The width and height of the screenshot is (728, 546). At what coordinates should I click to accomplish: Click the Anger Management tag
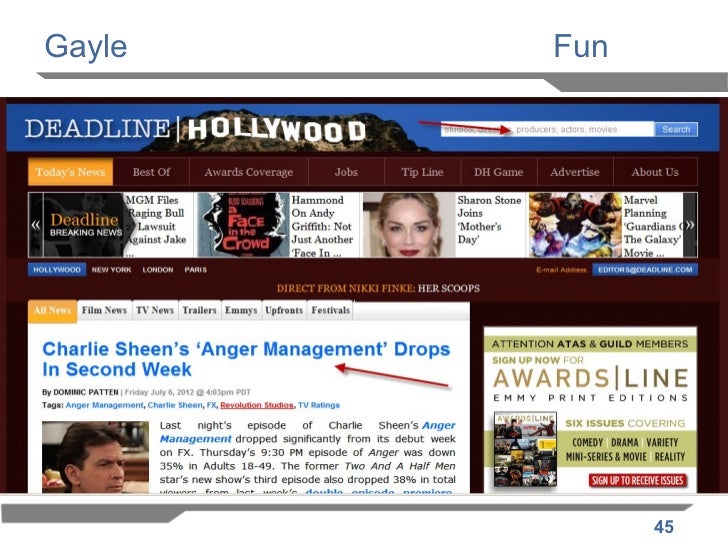(104, 405)
